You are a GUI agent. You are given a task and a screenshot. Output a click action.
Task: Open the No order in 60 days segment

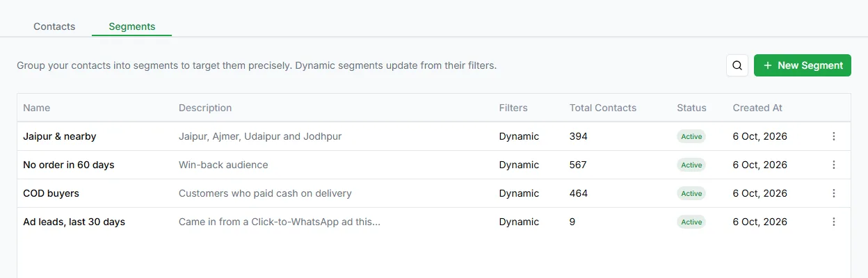[69, 165]
